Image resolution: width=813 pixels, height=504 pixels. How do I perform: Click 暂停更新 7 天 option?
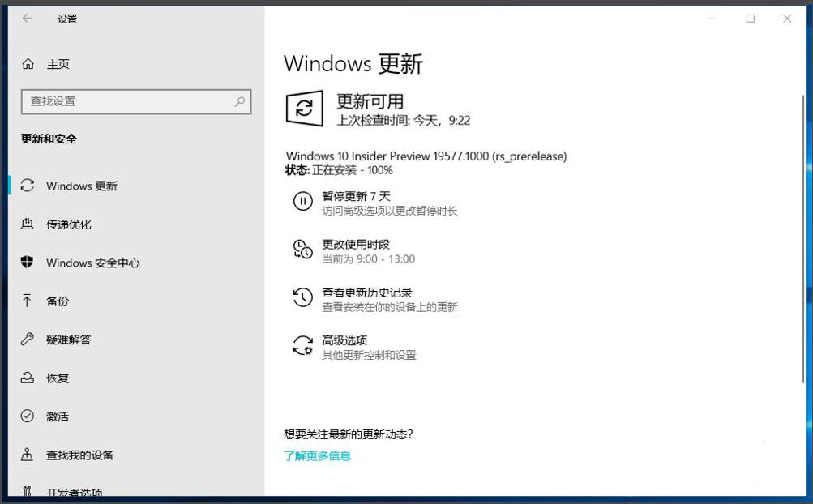356,196
